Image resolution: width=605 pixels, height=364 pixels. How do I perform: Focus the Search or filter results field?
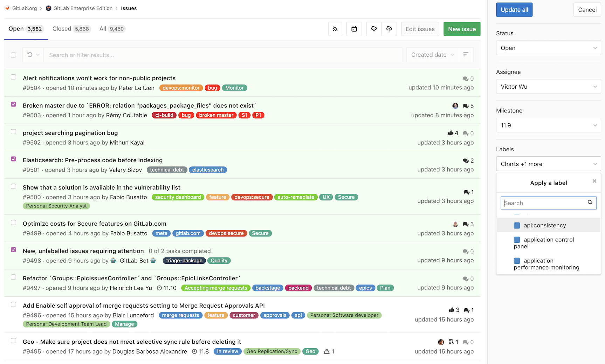(223, 55)
